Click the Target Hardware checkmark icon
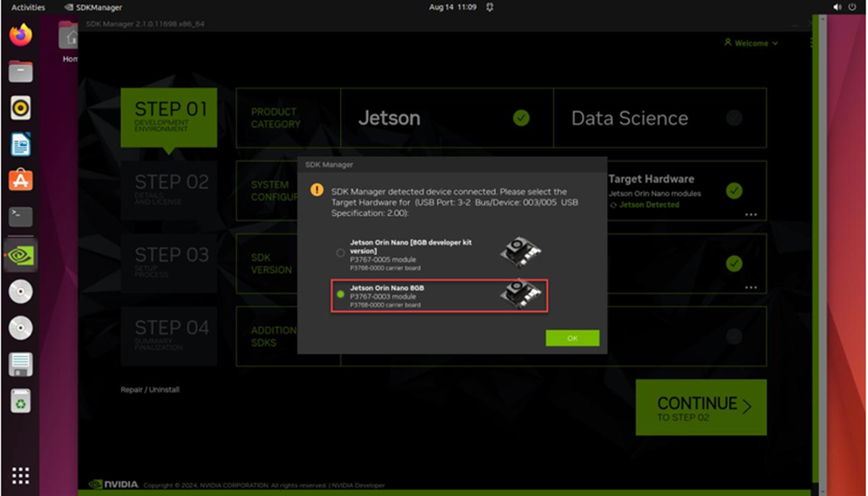The image size is (868, 496). pos(734,191)
